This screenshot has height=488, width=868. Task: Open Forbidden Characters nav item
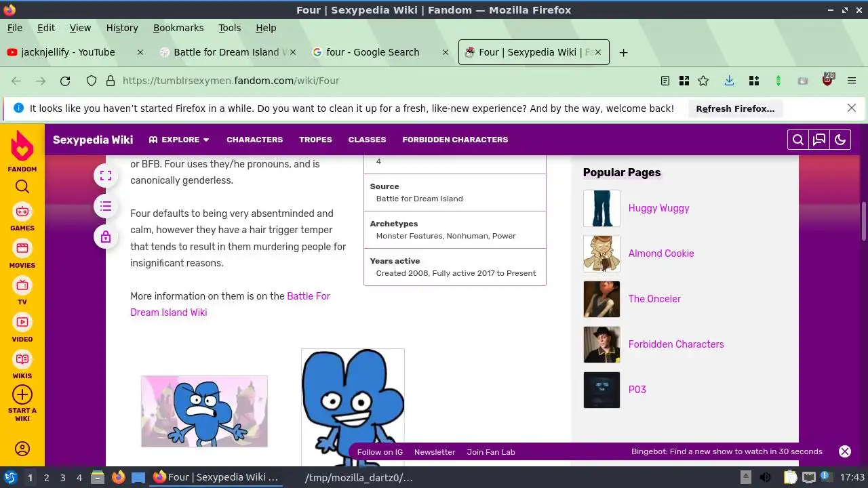point(455,140)
